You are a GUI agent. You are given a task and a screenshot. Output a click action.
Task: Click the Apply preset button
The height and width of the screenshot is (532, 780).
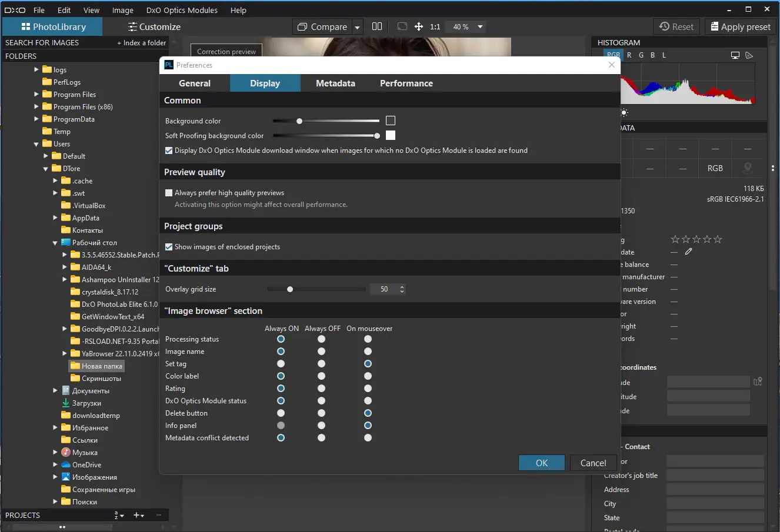click(741, 26)
